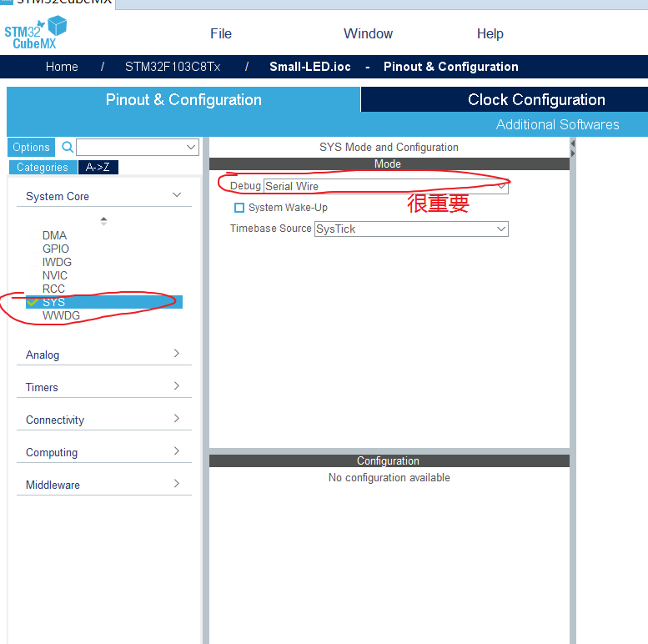This screenshot has width=648, height=644.
Task: Click STM32F103C8Tx breadcrumb
Action: 173,67
